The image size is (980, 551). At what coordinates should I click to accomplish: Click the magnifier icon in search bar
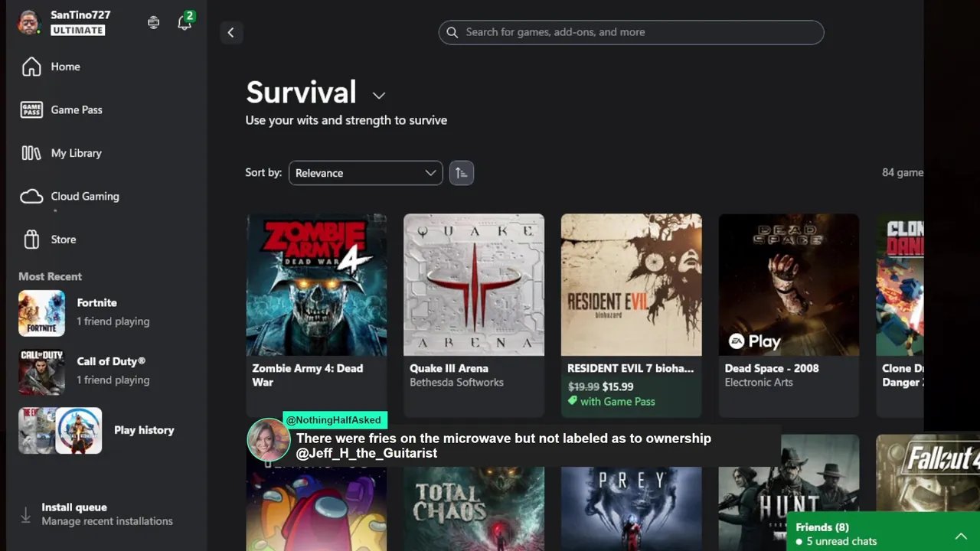click(452, 32)
